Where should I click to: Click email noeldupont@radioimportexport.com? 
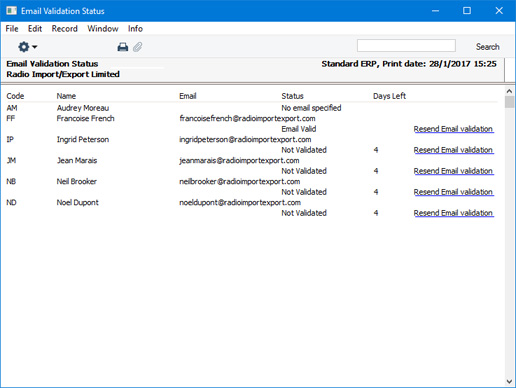point(240,202)
